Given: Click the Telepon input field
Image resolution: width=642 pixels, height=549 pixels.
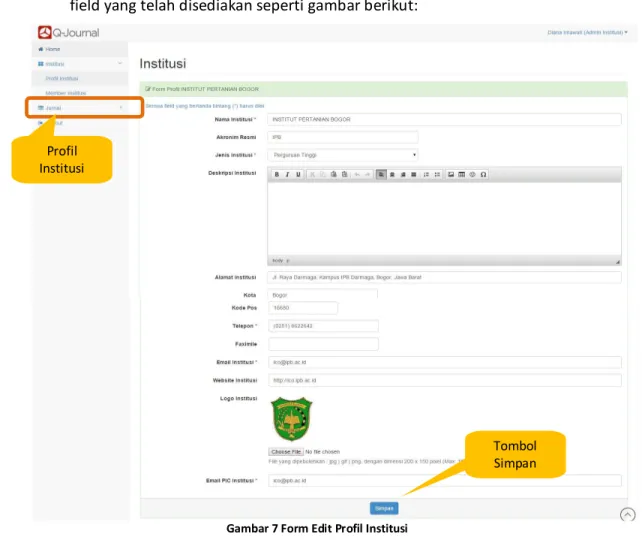Looking at the screenshot, I should [323, 326].
